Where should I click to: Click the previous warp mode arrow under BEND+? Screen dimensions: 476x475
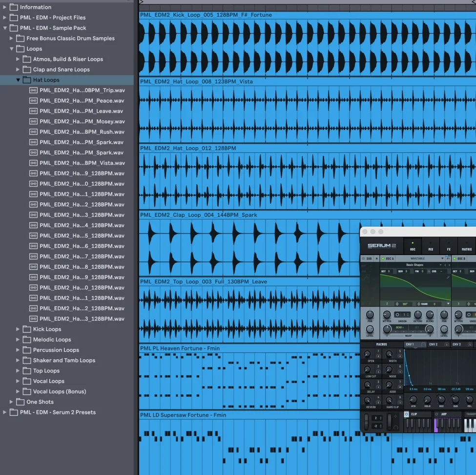click(x=395, y=331)
